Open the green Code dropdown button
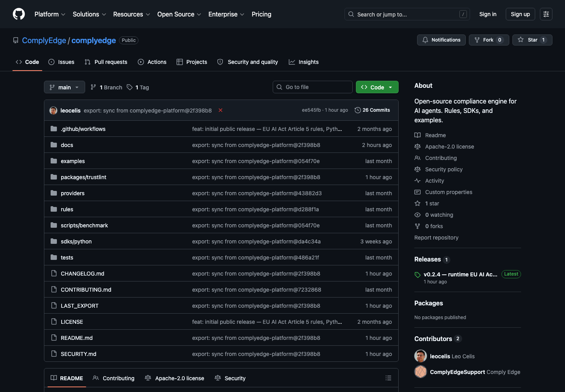565x392 pixels. click(377, 87)
